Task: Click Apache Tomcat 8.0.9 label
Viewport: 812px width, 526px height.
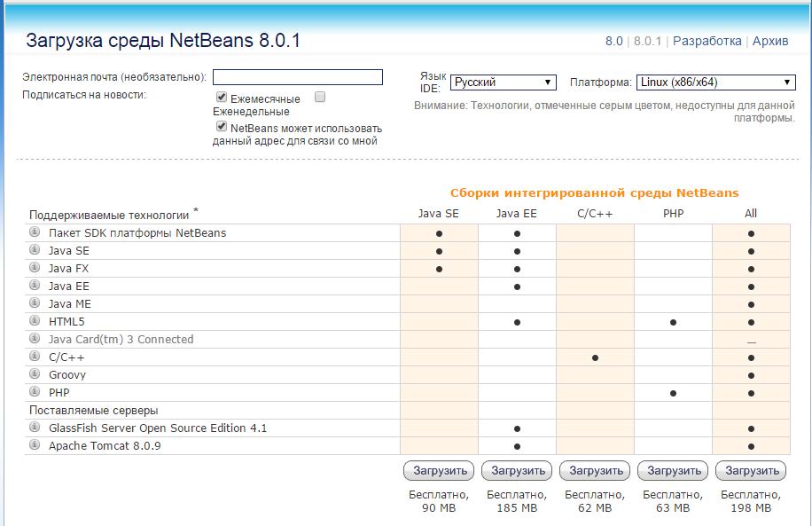Action: (x=105, y=446)
